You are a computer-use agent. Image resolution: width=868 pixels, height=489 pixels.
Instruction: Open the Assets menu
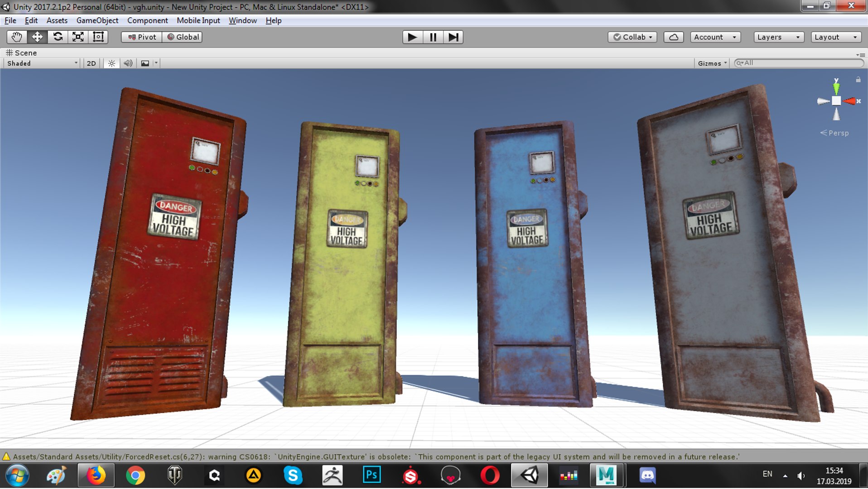click(57, 20)
